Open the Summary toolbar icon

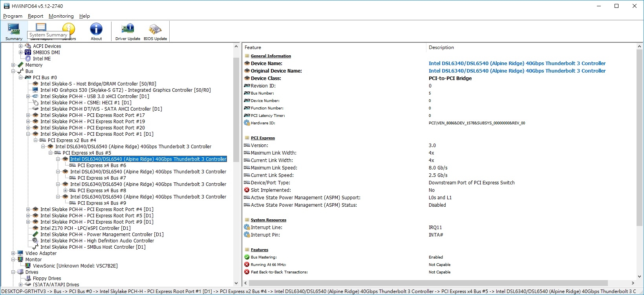tap(14, 31)
